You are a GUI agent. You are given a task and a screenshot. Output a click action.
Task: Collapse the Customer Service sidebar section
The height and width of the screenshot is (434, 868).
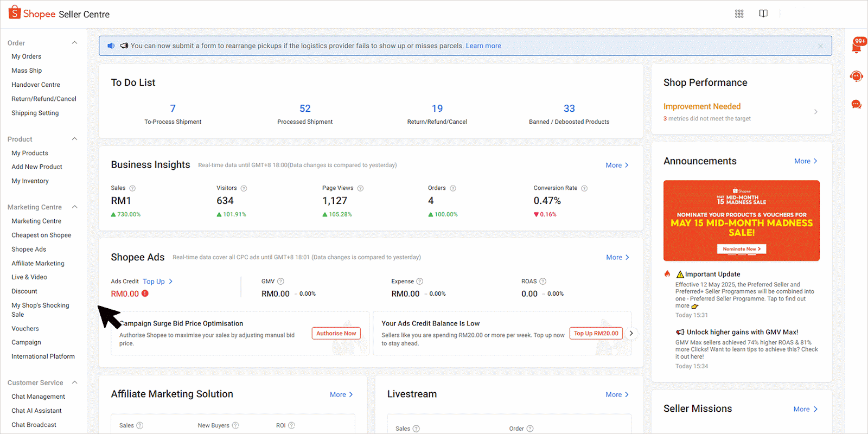74,382
